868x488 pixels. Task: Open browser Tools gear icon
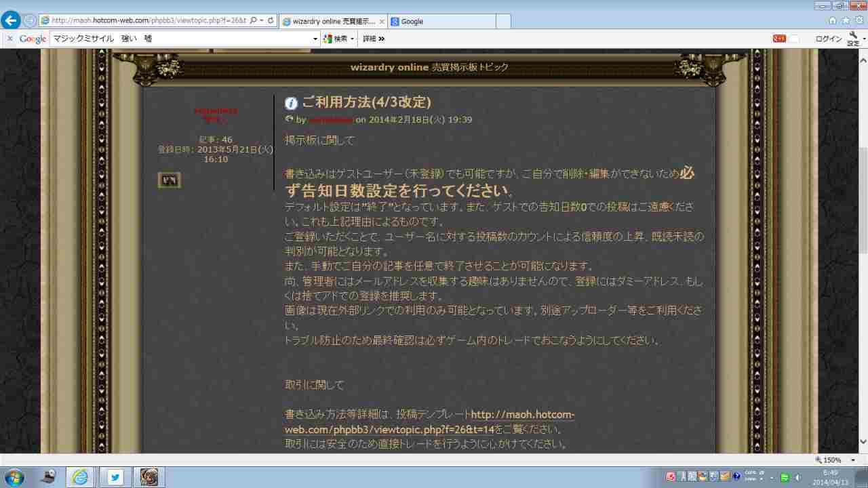859,20
